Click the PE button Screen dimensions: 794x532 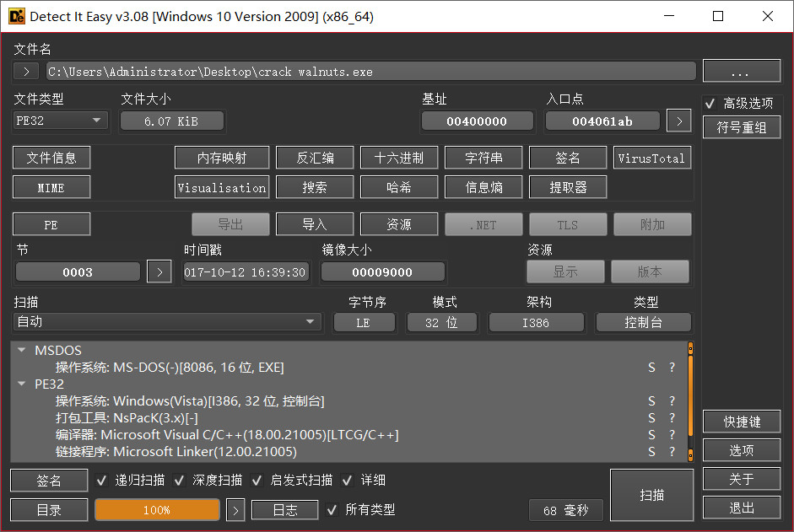[51, 224]
